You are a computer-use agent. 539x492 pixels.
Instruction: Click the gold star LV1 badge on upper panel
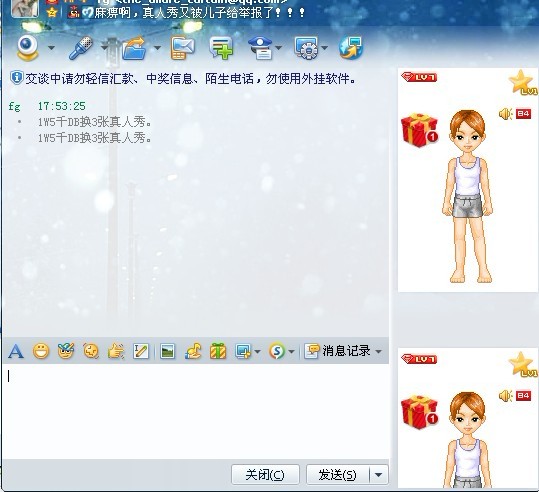click(x=522, y=83)
